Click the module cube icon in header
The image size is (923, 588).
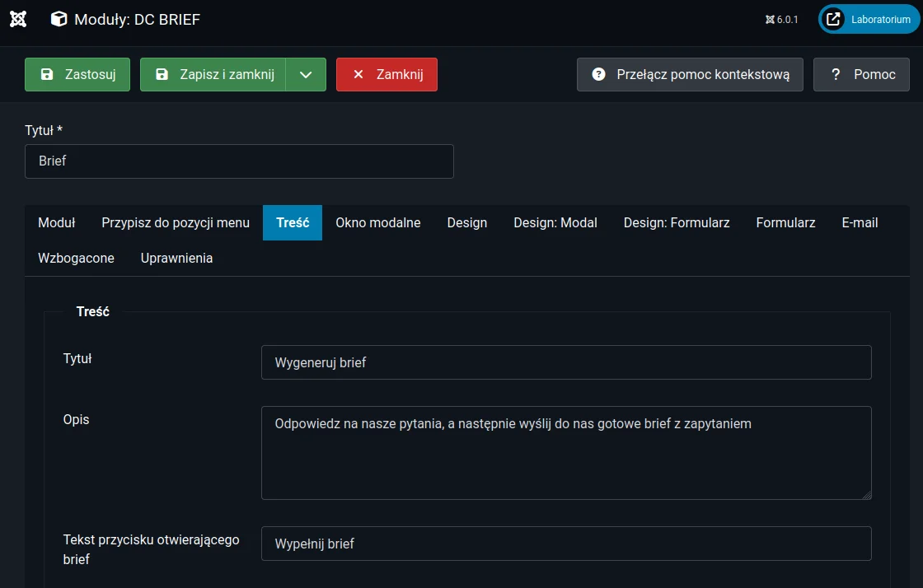pos(59,19)
